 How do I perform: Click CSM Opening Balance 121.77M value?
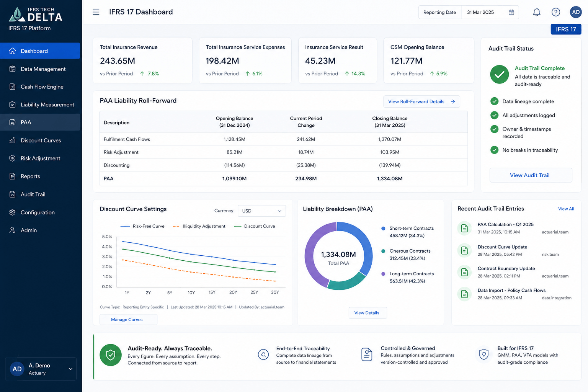[407, 61]
